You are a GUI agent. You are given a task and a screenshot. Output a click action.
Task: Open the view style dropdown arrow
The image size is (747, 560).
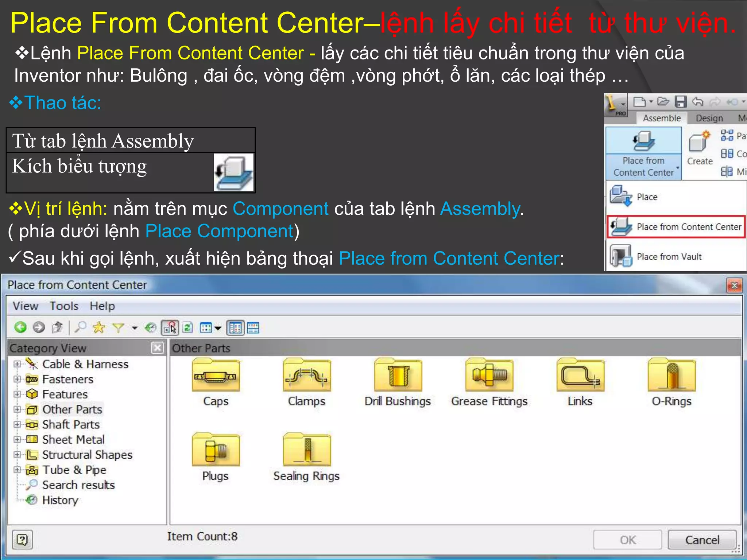218,328
